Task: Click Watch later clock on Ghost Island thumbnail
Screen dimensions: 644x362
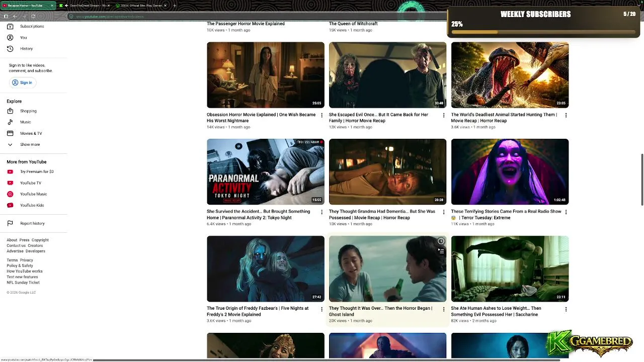Action: (441, 241)
